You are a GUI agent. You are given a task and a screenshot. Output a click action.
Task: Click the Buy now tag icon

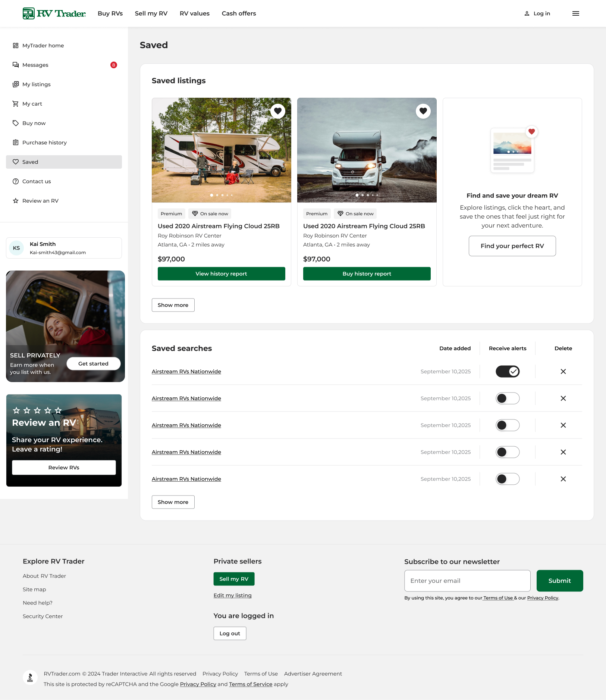pos(16,123)
